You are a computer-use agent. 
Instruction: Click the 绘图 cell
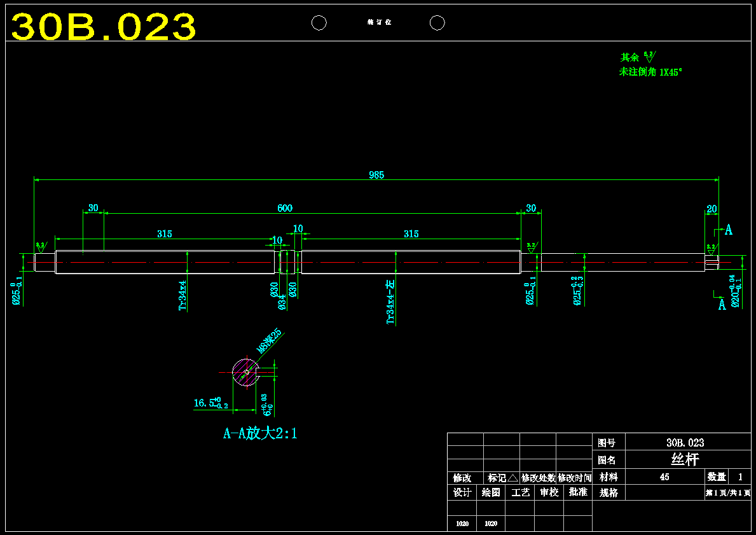[491, 492]
